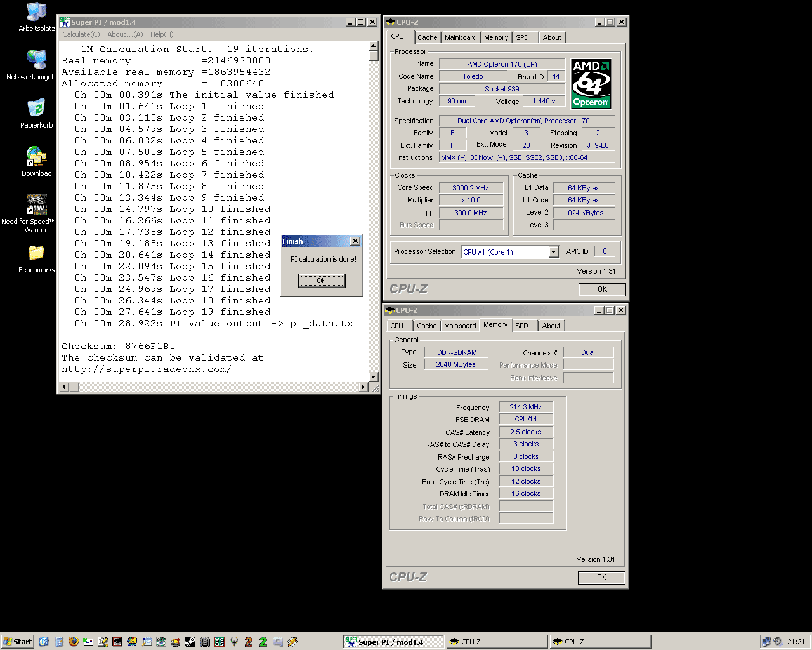This screenshot has height=650, width=812.
Task: Switch to Mainboard tab in memory timings CPU-Z window
Action: (x=460, y=326)
